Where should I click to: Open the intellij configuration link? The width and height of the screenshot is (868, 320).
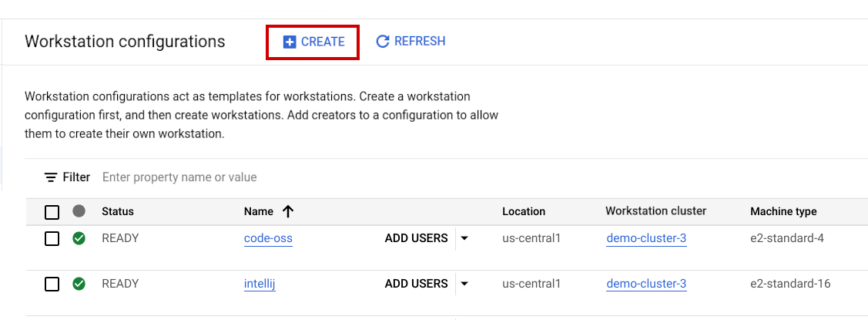260,284
